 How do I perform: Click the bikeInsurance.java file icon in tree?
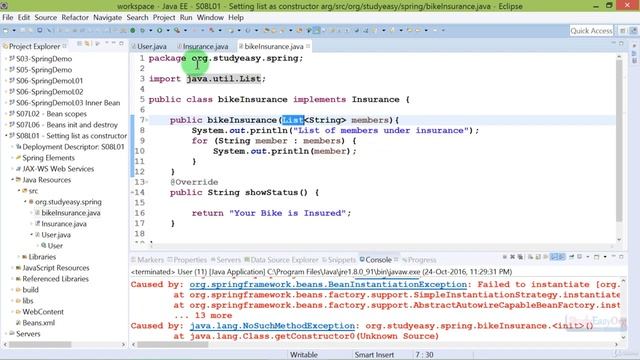point(37,213)
